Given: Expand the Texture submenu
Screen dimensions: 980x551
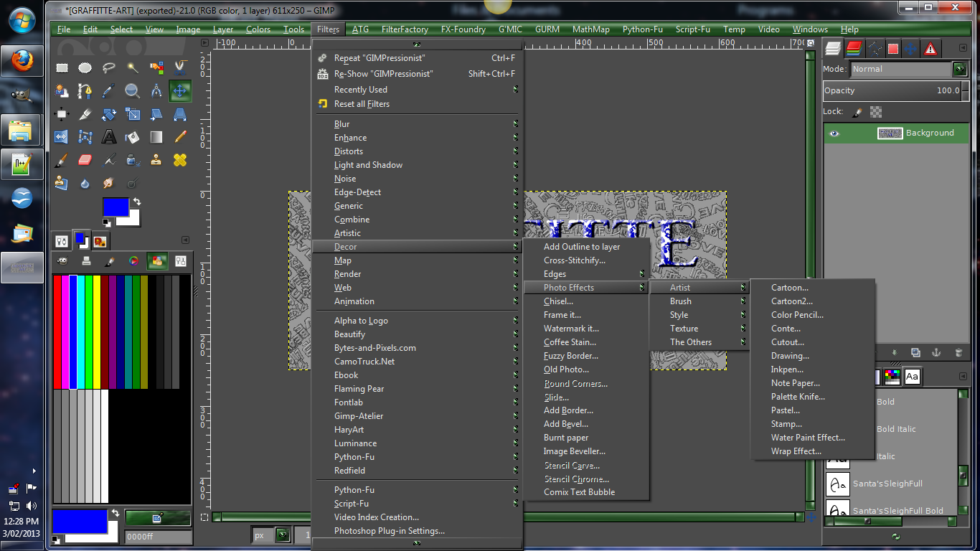Looking at the screenshot, I should pos(699,329).
